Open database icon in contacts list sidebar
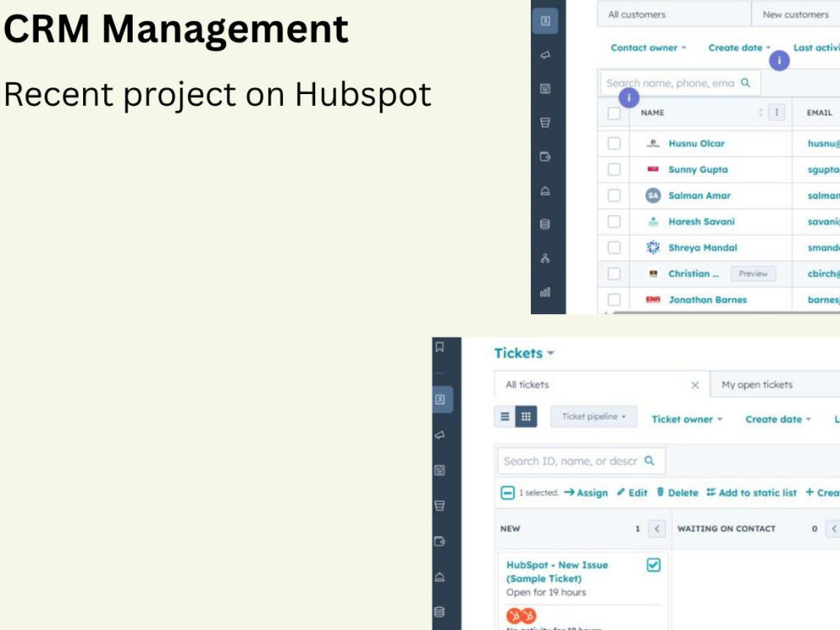 pyautogui.click(x=545, y=224)
